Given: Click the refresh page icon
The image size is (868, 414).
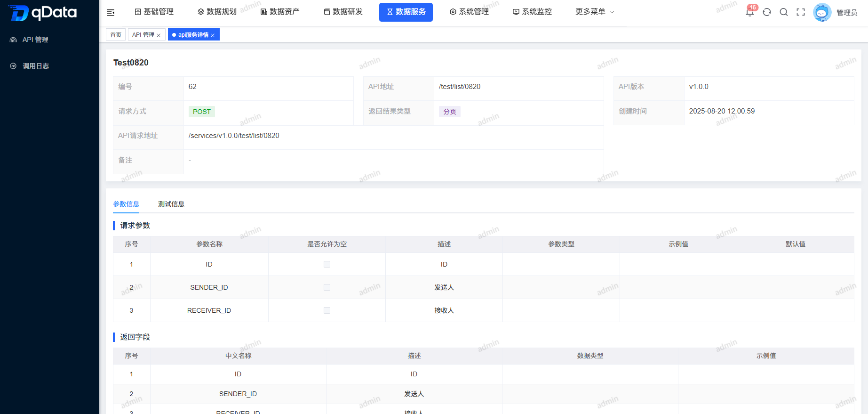Looking at the screenshot, I should point(767,12).
